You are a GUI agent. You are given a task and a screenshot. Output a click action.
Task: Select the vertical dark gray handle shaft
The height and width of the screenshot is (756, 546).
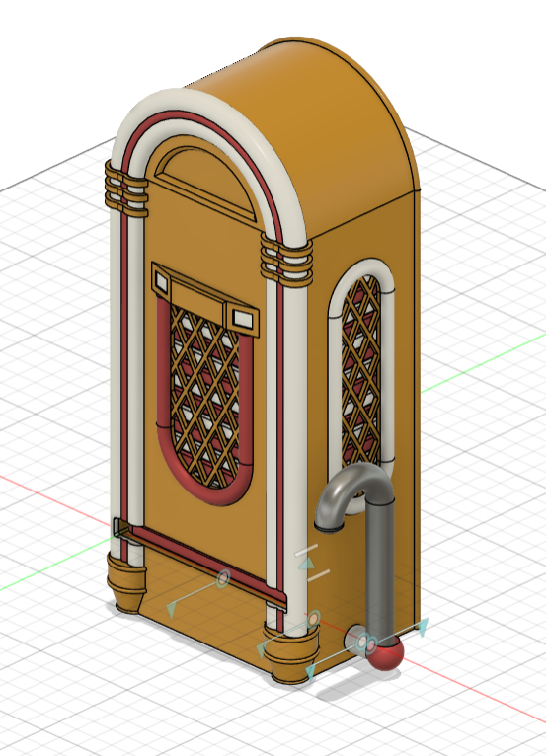point(380,571)
